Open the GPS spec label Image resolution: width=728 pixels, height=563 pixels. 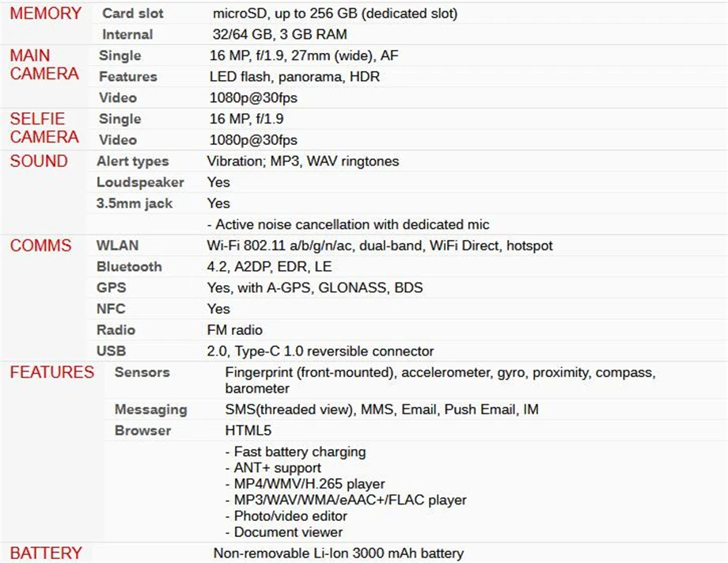coord(112,287)
